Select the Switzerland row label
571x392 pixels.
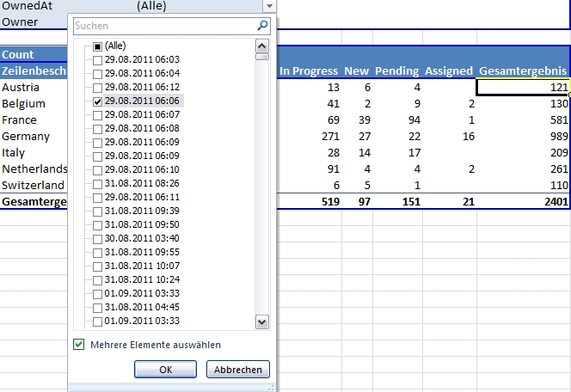[33, 186]
